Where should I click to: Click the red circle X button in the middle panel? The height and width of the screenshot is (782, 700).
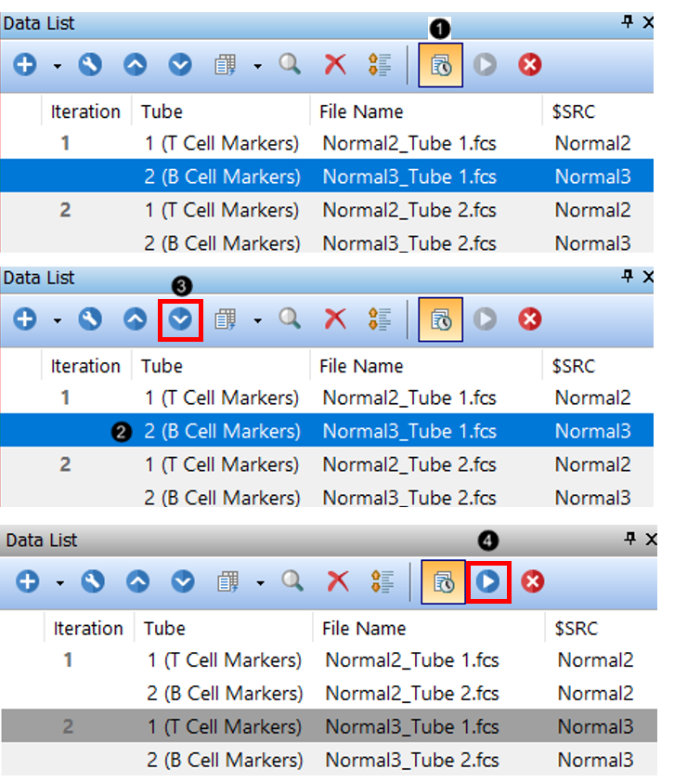pyautogui.click(x=530, y=319)
